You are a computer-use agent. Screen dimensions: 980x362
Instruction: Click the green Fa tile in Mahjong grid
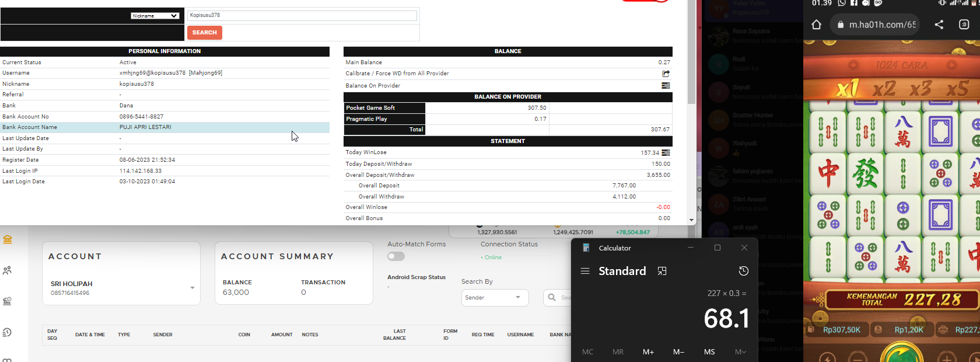pos(865,173)
